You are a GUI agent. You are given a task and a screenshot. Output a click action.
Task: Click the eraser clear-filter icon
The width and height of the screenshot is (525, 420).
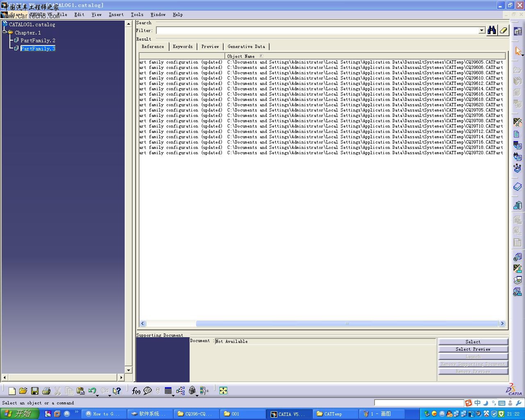[x=503, y=30]
